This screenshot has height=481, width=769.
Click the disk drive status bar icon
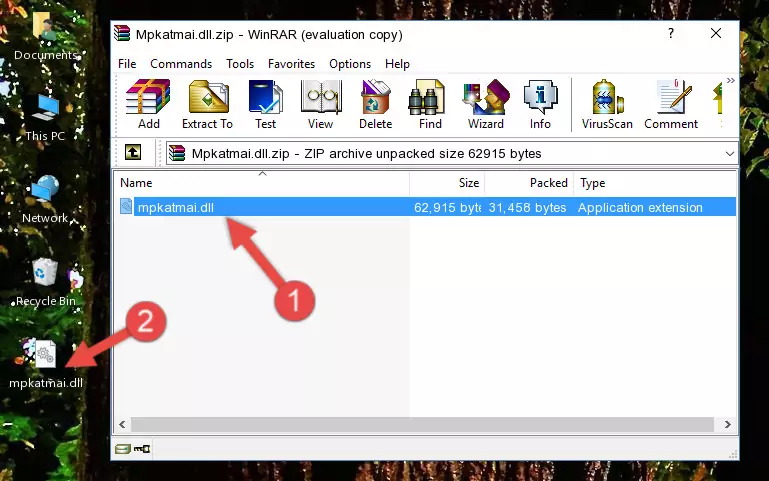(123, 448)
